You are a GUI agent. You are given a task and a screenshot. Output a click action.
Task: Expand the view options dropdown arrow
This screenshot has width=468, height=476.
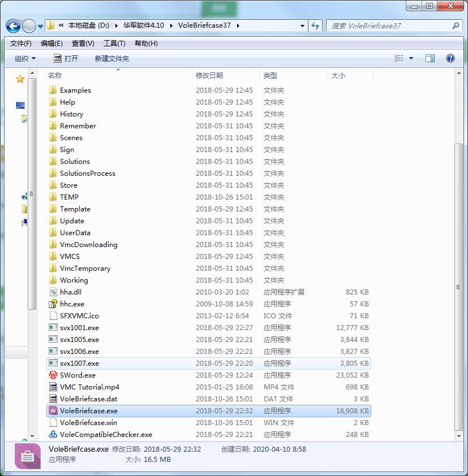click(x=411, y=58)
